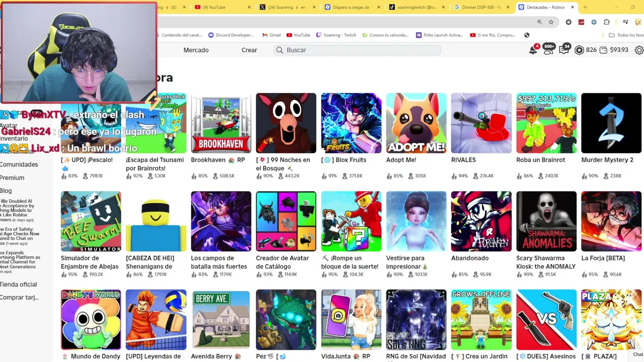
Task: Open the Si me Rio, Compro bookmark
Action: [493, 35]
